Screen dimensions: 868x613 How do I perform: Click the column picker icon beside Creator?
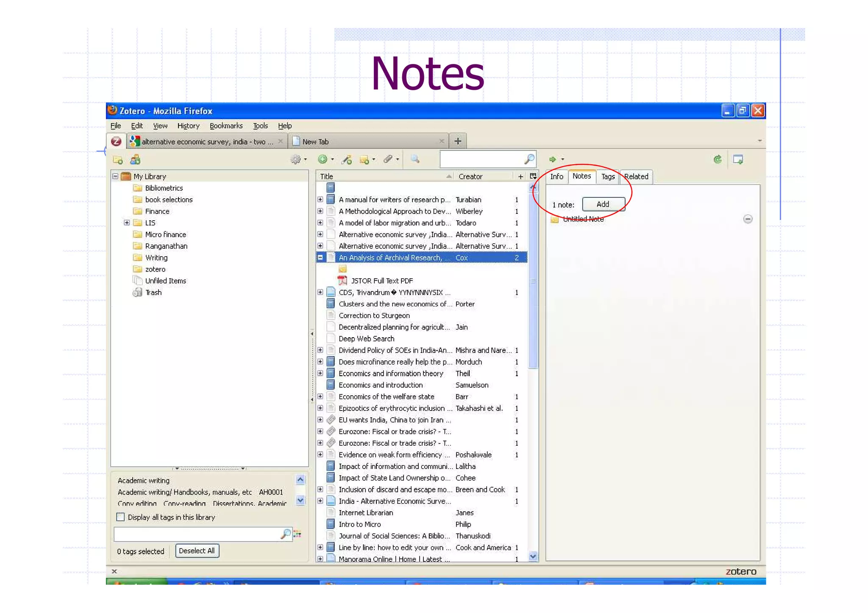point(533,176)
